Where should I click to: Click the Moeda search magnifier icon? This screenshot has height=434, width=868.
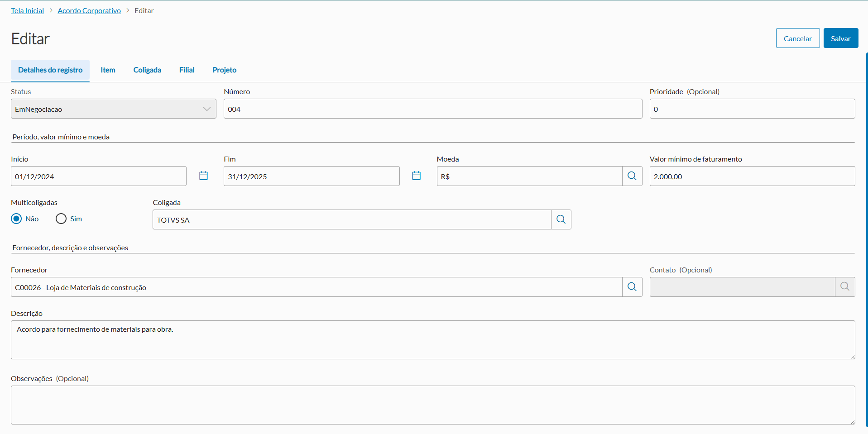(x=632, y=176)
